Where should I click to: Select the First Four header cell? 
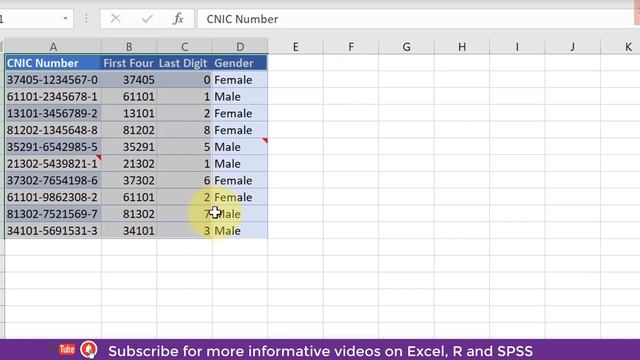(x=129, y=63)
